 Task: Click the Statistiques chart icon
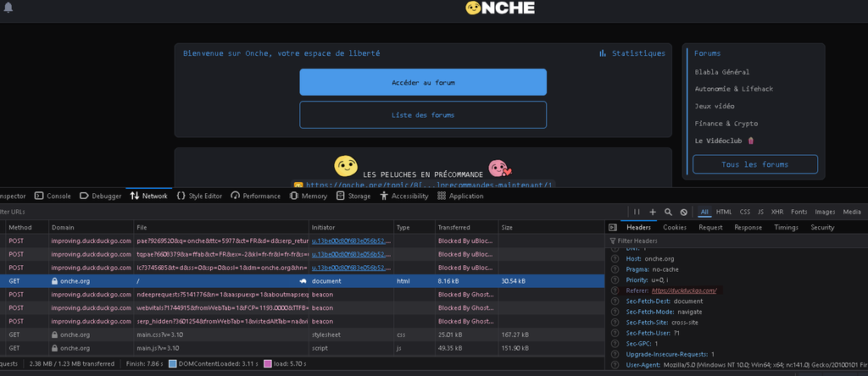603,53
